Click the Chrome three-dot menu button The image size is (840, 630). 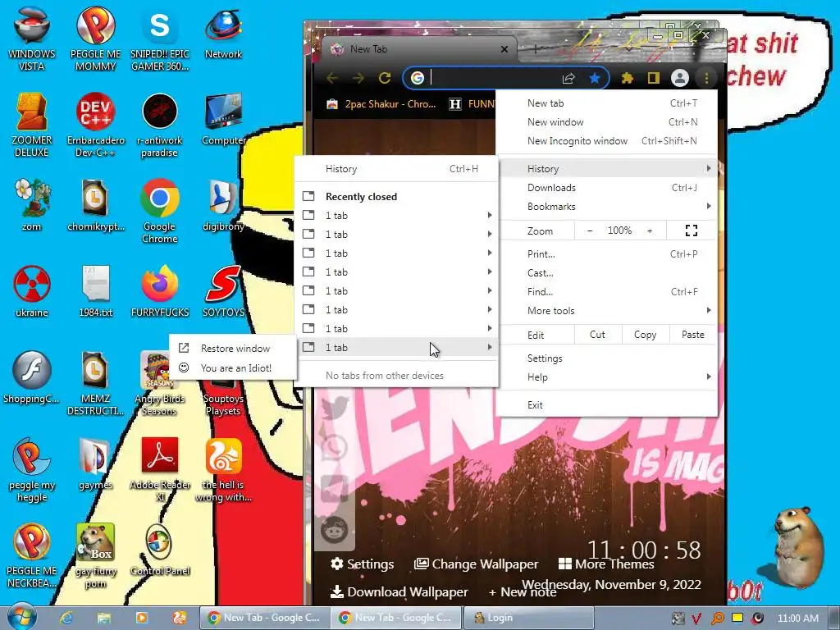[x=706, y=78]
